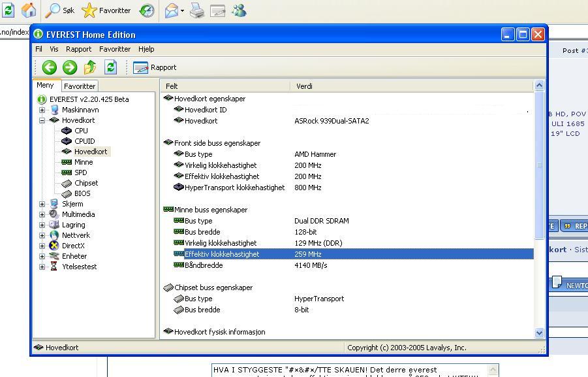Click the browser printer icon

coord(197,10)
